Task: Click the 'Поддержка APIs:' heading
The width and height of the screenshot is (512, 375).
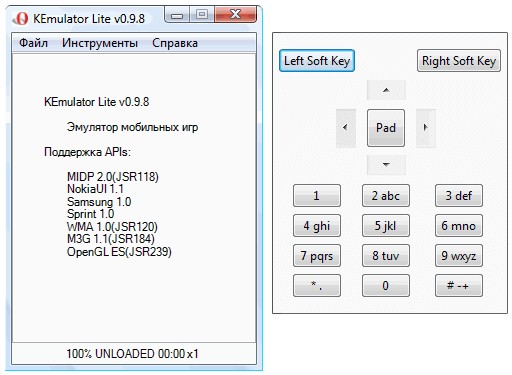Action: (87, 152)
